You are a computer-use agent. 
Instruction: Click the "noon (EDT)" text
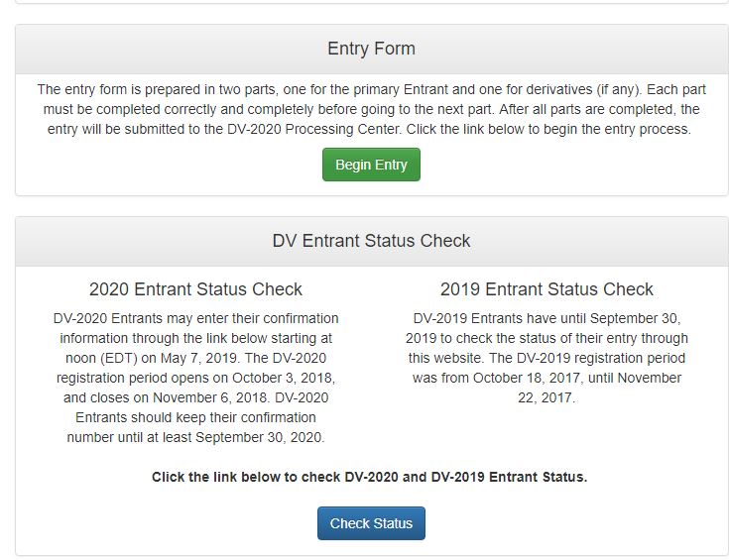coord(88,358)
